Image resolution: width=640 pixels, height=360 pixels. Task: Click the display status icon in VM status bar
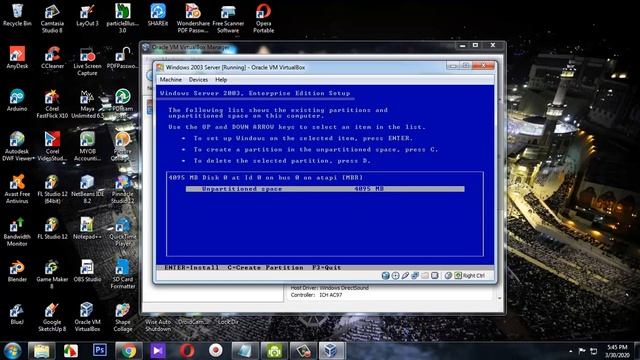point(435,276)
